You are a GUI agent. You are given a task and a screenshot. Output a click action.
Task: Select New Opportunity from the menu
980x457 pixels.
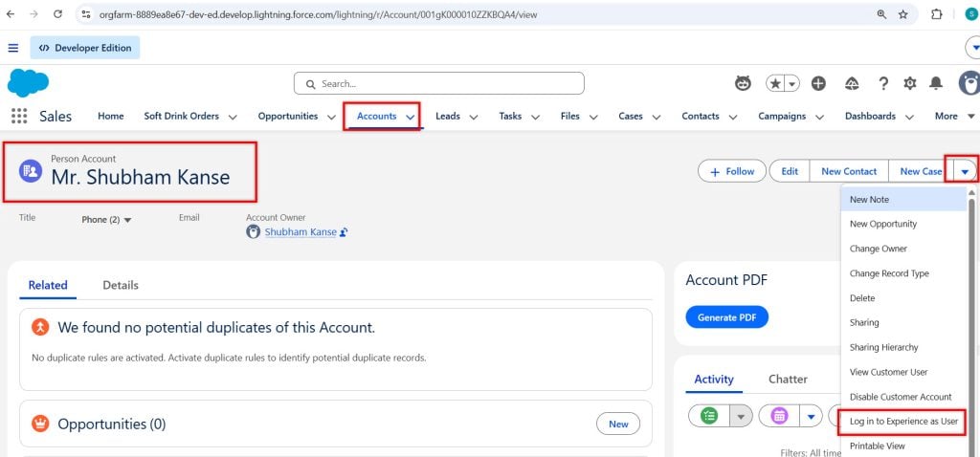(903, 224)
